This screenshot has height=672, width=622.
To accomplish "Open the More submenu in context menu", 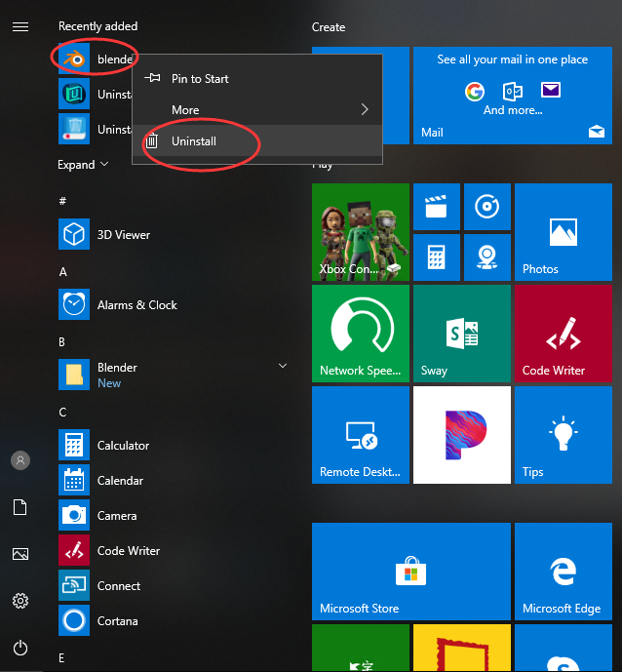I will [257, 109].
